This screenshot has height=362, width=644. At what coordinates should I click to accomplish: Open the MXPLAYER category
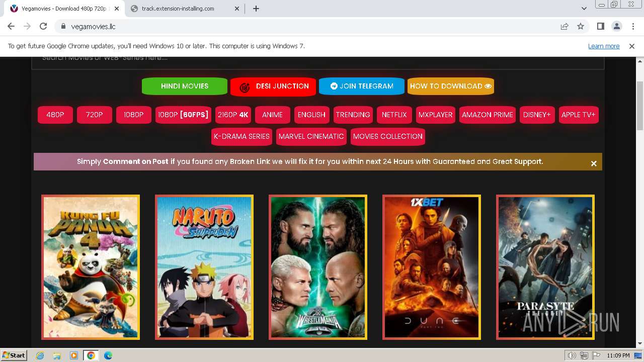pos(436,115)
